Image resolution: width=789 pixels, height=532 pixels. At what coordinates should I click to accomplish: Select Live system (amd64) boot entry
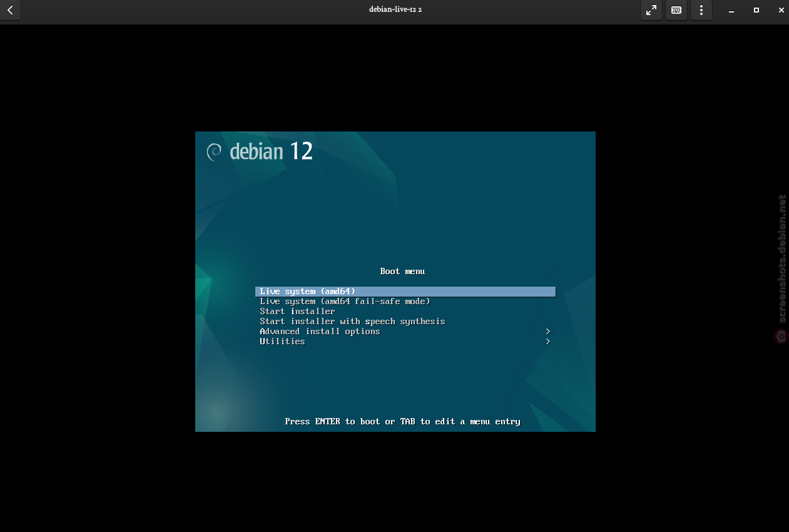tap(405, 292)
